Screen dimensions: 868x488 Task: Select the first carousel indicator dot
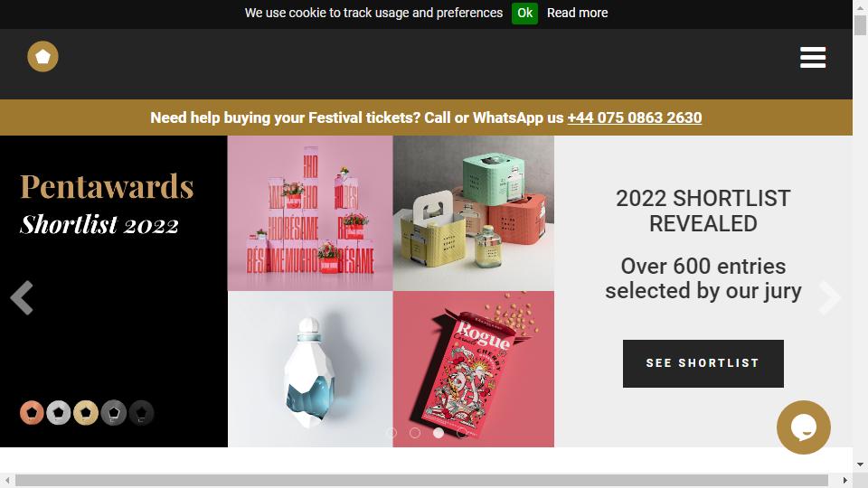pos(392,433)
